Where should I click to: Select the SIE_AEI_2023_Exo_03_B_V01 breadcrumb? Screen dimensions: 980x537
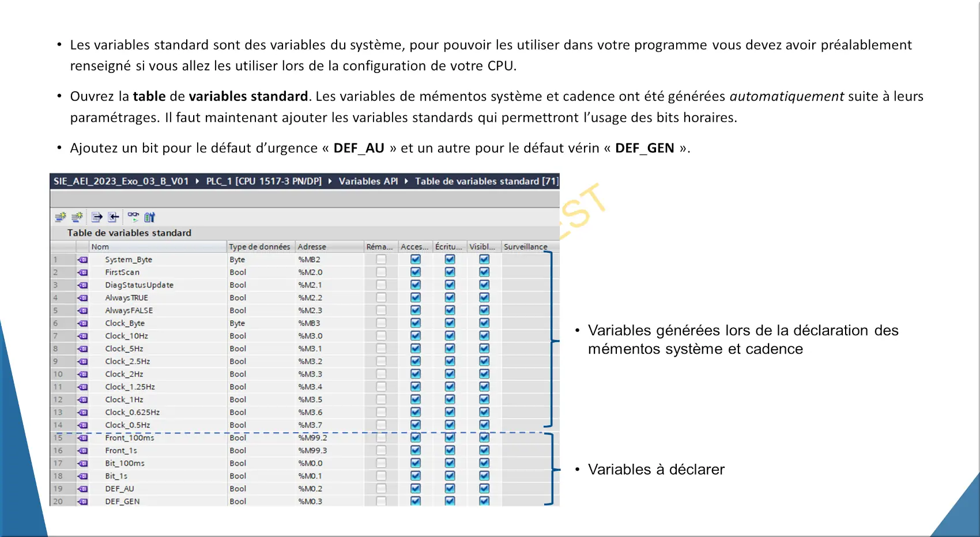[x=121, y=181]
